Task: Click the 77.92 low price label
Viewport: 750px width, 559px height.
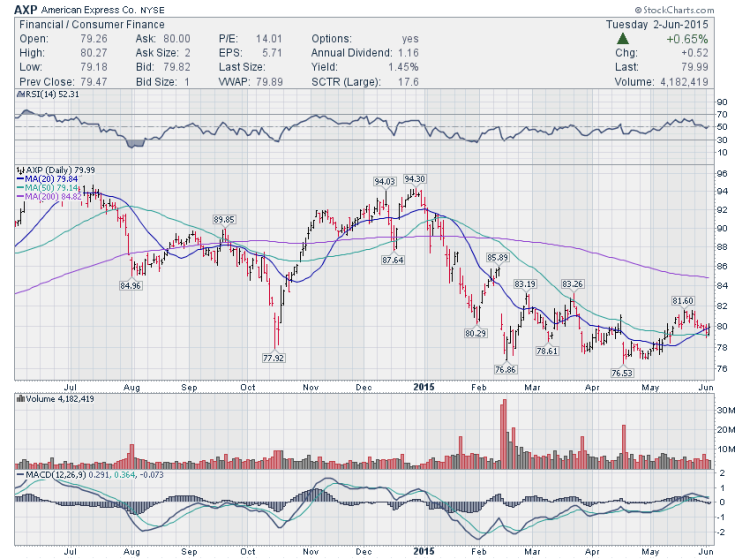Action: (274, 358)
